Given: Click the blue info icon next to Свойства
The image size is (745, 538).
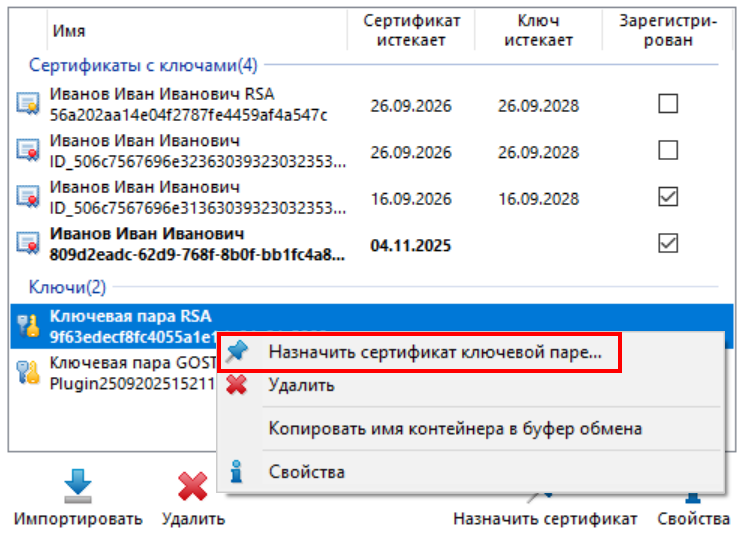Looking at the screenshot, I should [237, 471].
